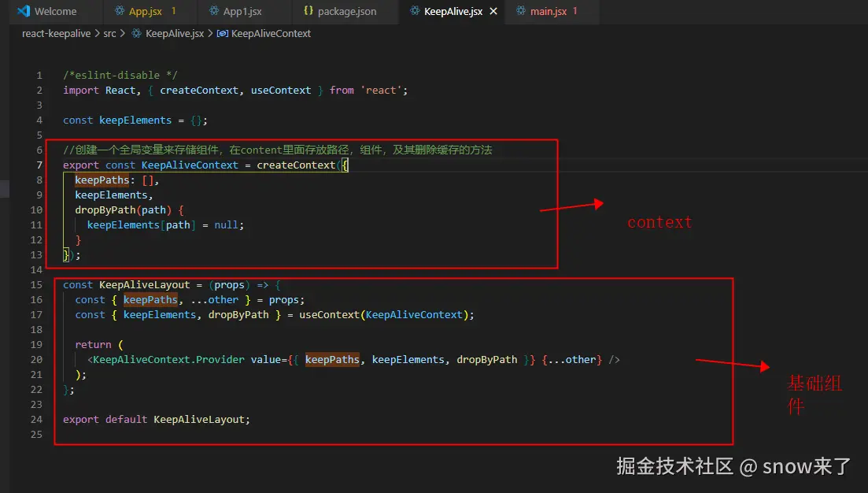Click the eslint-disable comment on line 1
Image resolution: width=868 pixels, height=493 pixels.
pyautogui.click(x=120, y=75)
